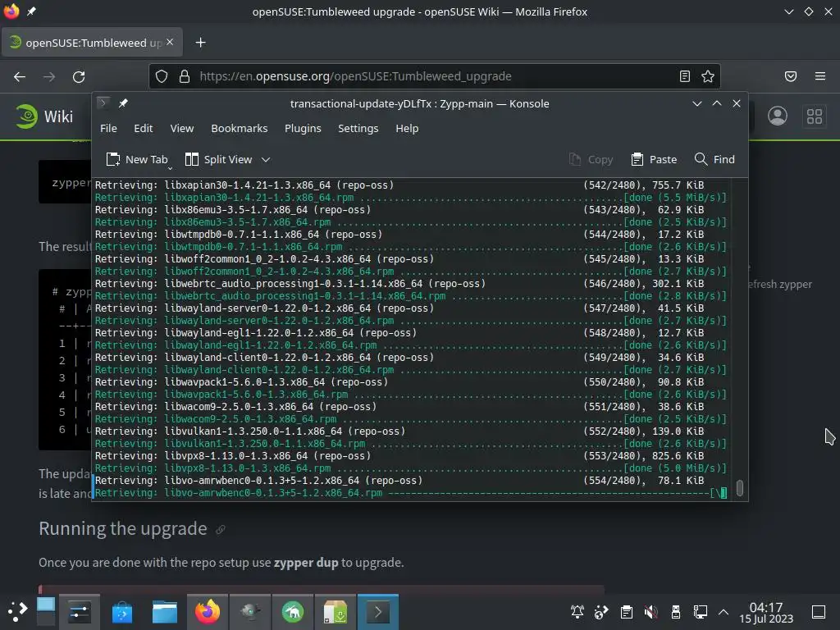The height and width of the screenshot is (630, 840).
Task: Open System Settings from taskbar
Action: point(80,611)
